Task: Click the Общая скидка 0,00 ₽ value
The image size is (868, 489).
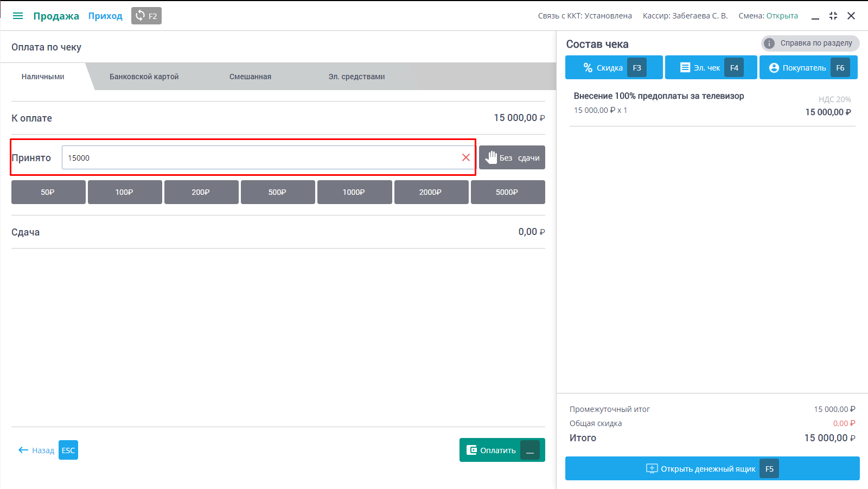Action: pos(844,423)
